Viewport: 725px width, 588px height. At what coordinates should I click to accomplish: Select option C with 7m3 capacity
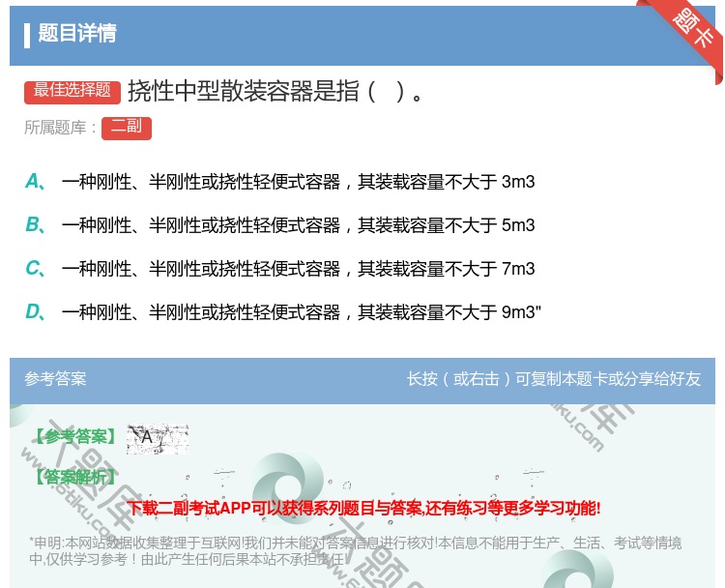[x=279, y=269]
